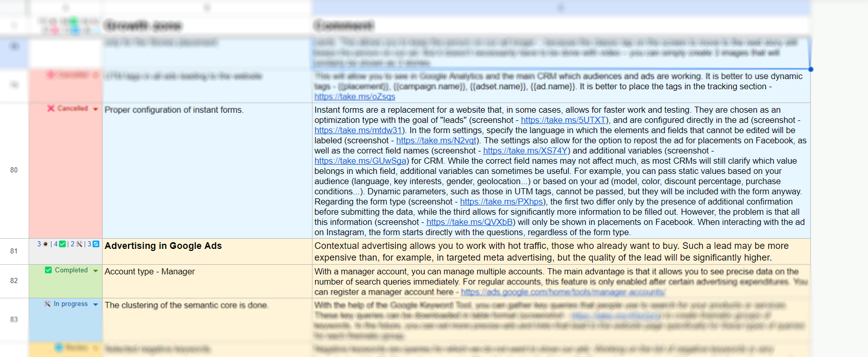Open the Cancelled status dropdown arrow
868x357 pixels.
[x=95, y=109]
